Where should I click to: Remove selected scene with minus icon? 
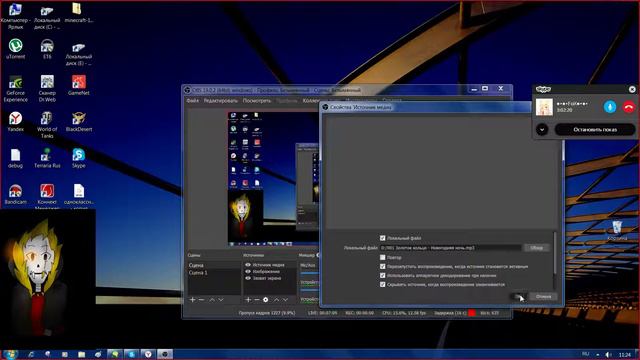[201, 300]
